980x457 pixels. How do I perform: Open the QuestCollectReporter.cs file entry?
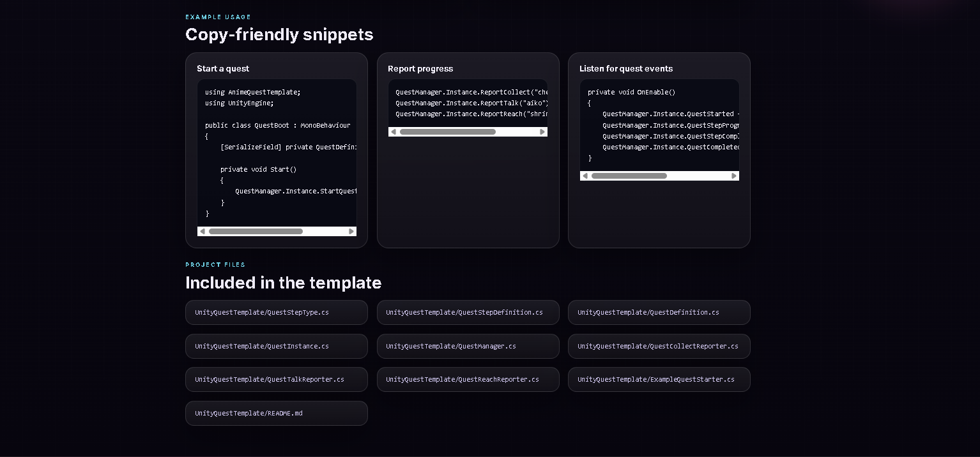click(659, 347)
